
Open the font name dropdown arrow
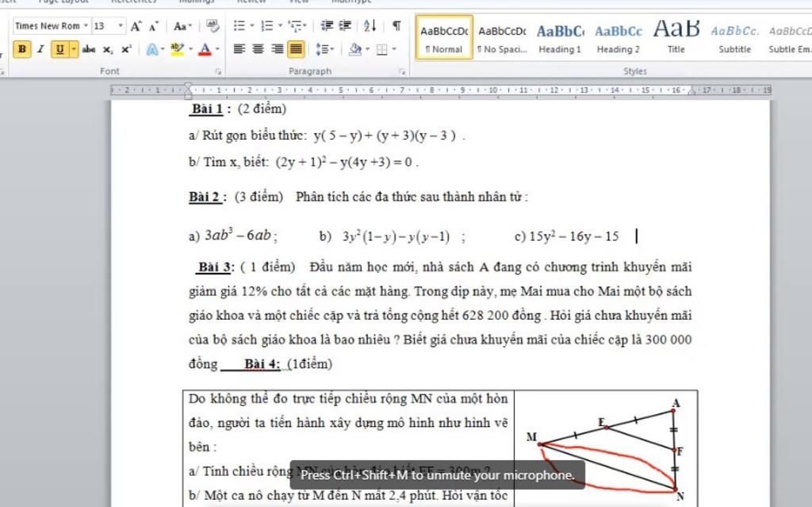(x=86, y=25)
